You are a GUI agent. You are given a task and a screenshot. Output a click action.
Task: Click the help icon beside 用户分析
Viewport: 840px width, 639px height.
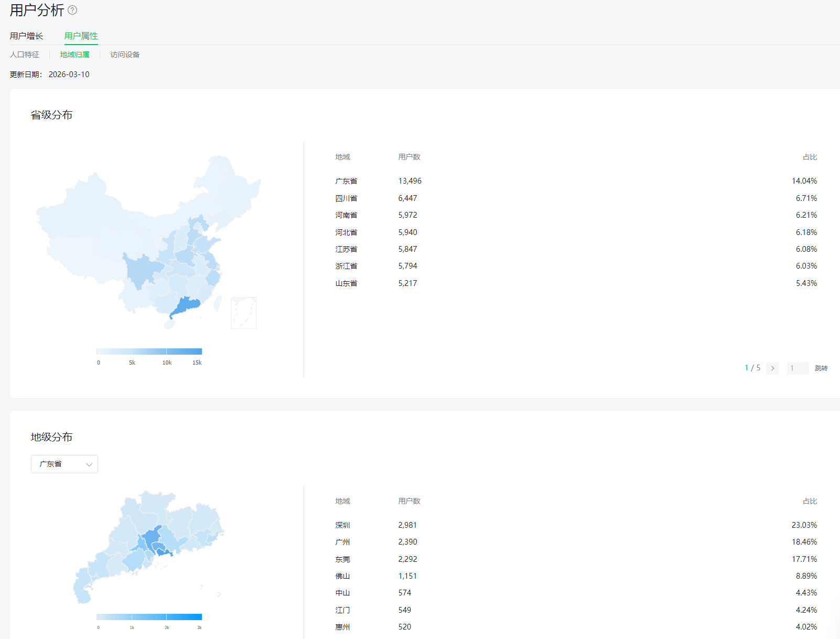pyautogui.click(x=72, y=10)
